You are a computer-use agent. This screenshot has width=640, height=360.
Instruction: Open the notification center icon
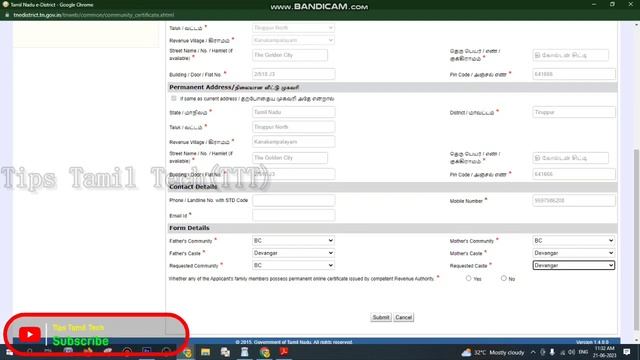coord(627,352)
